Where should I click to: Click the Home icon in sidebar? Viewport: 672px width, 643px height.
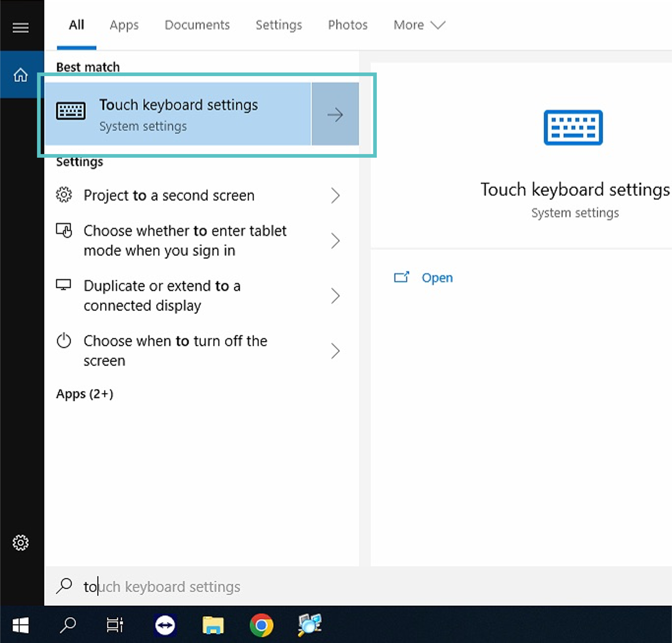[x=21, y=75]
